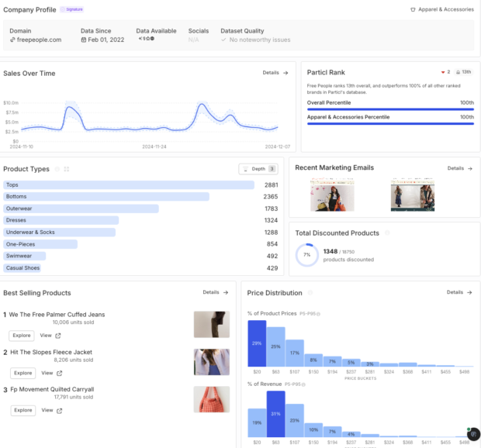Click the info icon beside Product Types
The height and width of the screenshot is (448, 481).
pyautogui.click(x=57, y=169)
